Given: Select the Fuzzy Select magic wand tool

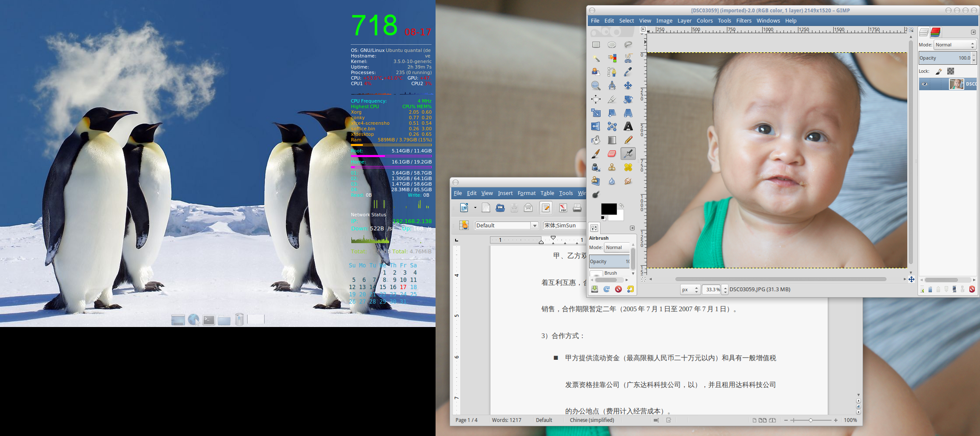Looking at the screenshot, I should pyautogui.click(x=596, y=58).
